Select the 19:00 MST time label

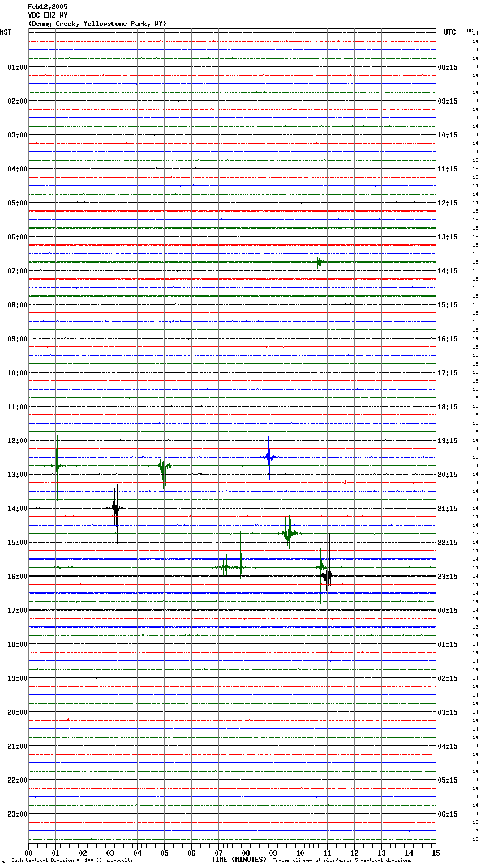[x=17, y=678]
